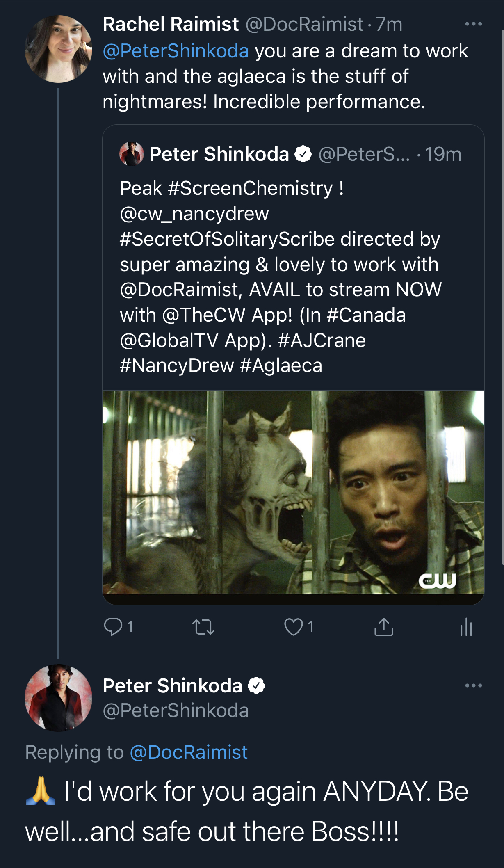Open more options on Peter Shinkoda's reply
The width and height of the screenshot is (504, 868).
pyautogui.click(x=474, y=685)
